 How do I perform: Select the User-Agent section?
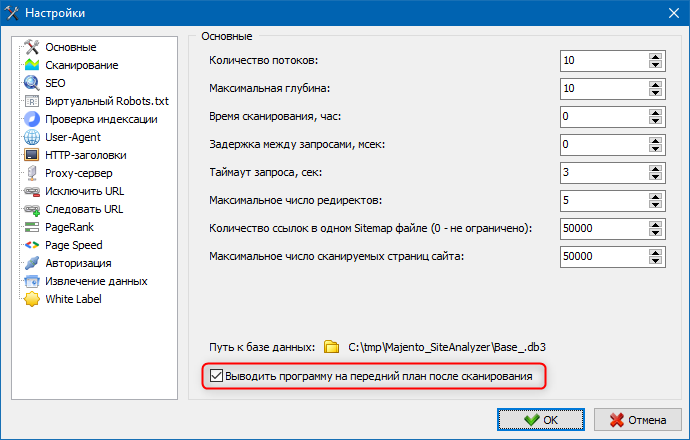pyautogui.click(x=73, y=137)
